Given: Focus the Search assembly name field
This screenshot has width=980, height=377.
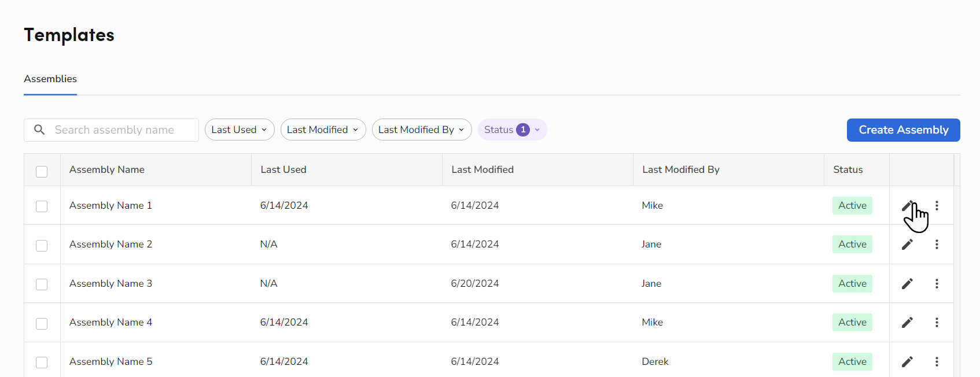Looking at the screenshot, I should (111, 130).
